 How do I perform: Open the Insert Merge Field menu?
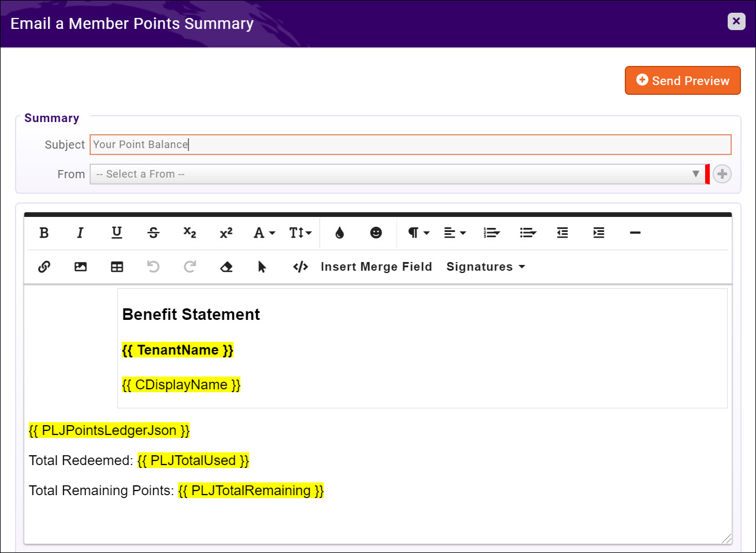pyautogui.click(x=376, y=267)
